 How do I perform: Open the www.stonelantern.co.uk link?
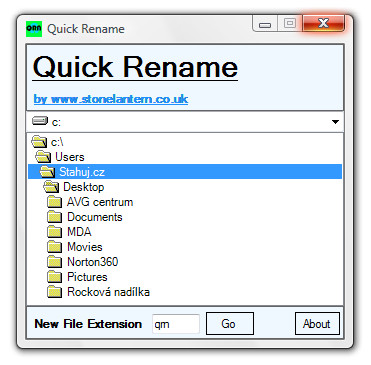(x=111, y=99)
